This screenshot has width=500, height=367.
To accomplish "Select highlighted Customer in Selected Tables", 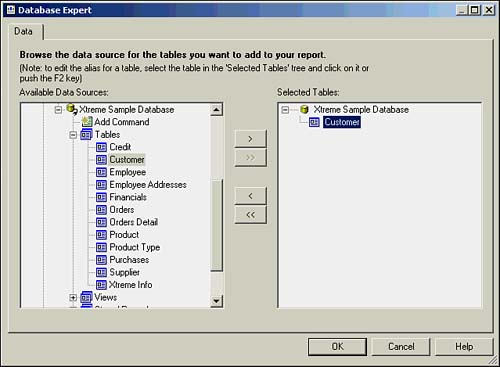I will (x=342, y=122).
